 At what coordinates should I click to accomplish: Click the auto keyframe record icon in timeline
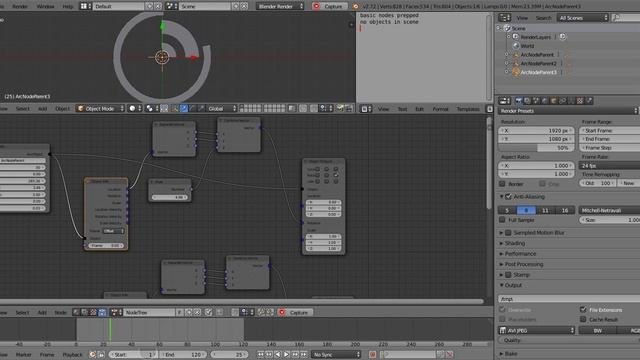[372, 354]
